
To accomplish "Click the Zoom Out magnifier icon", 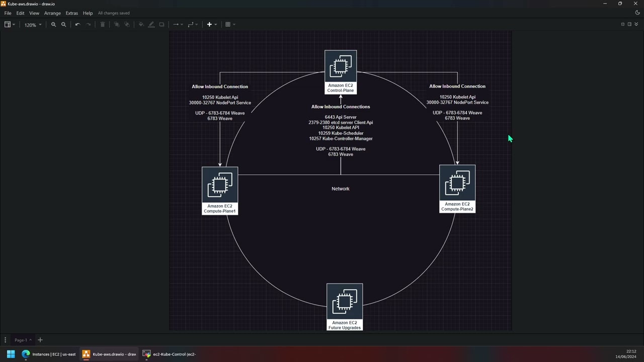I will point(63,24).
